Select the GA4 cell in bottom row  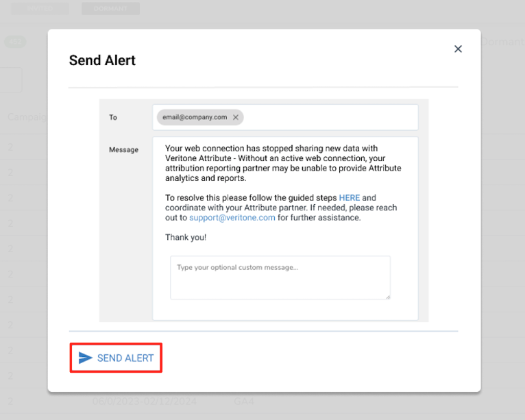coord(244,401)
